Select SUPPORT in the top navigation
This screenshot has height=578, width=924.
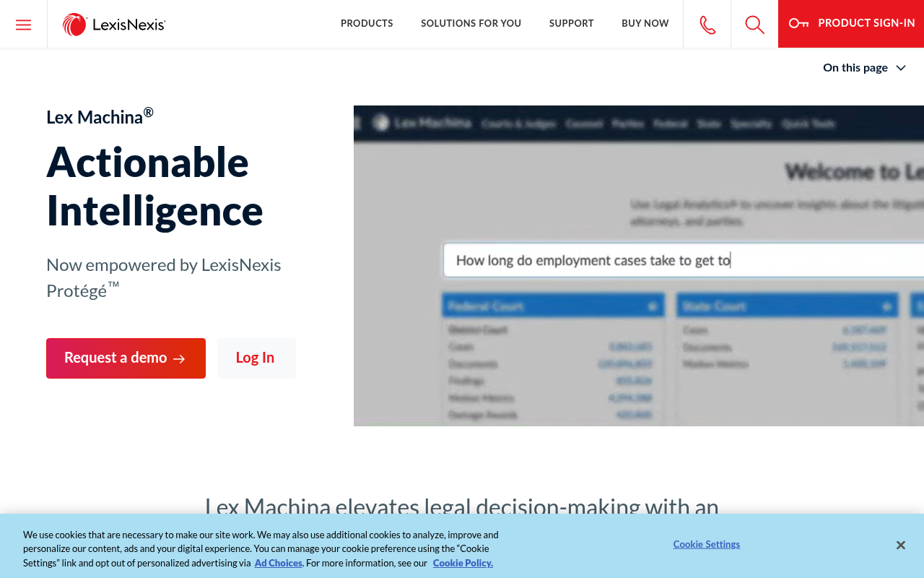(x=571, y=23)
